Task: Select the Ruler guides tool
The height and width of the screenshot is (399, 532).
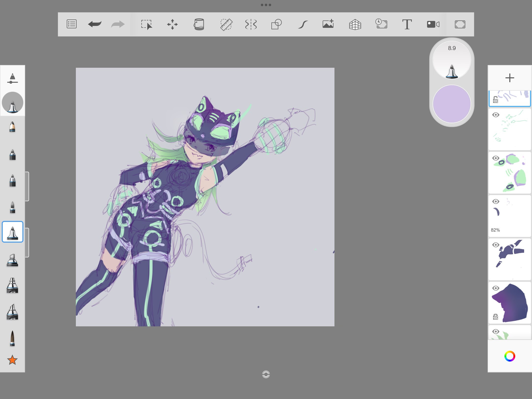Action: tap(226, 24)
